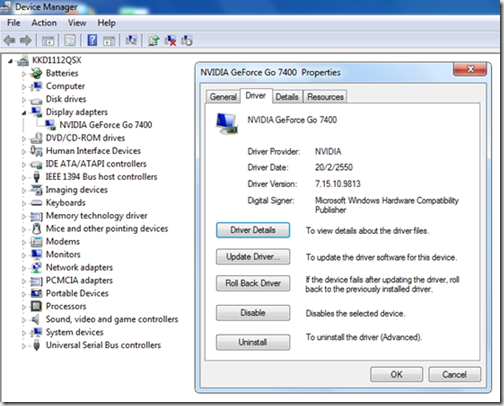
Task: Click the Update Driver Software toolbar icon
Action: click(x=154, y=40)
